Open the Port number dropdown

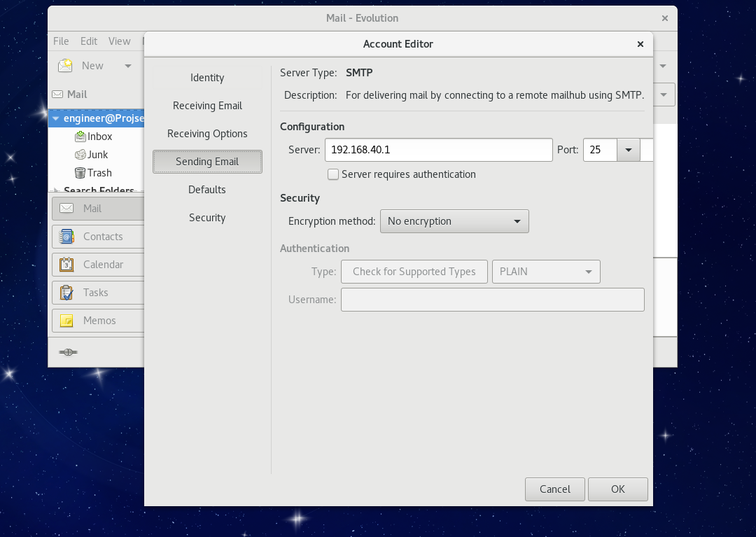click(x=628, y=149)
